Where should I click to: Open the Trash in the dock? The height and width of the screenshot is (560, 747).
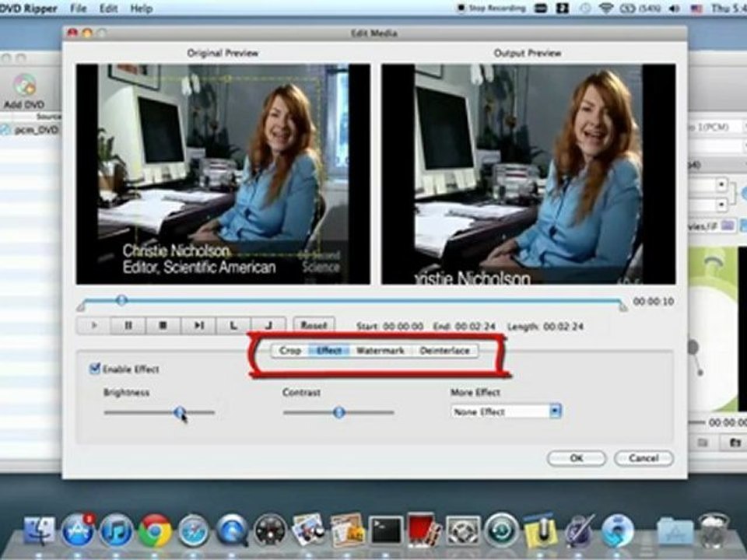coord(714,530)
